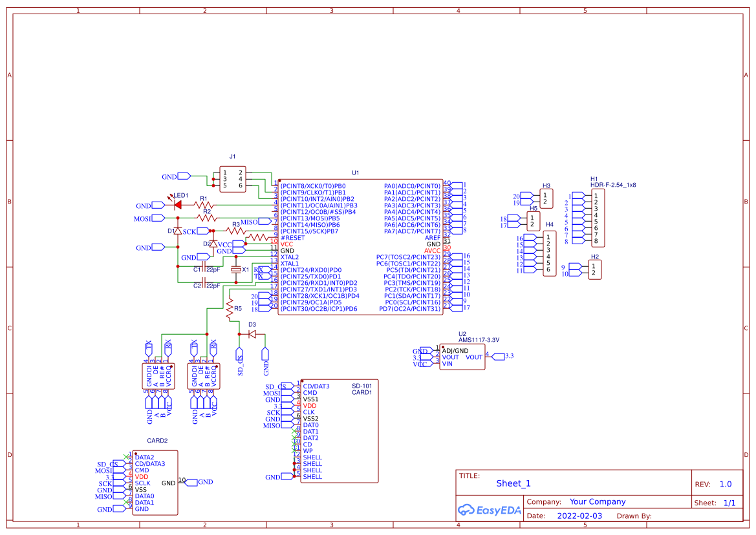This screenshot has width=756, height=535.
Task: Click the SD-101 CARD1 connector
Action: click(338, 432)
